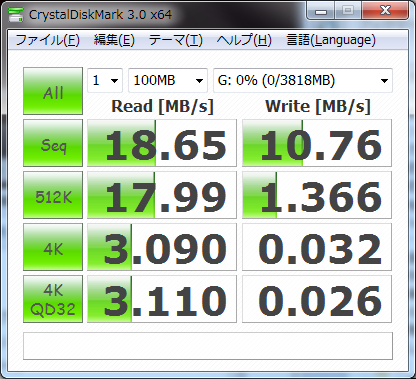Run all benchmarks with the All button
The height and width of the screenshot is (379, 416).
tap(53, 91)
